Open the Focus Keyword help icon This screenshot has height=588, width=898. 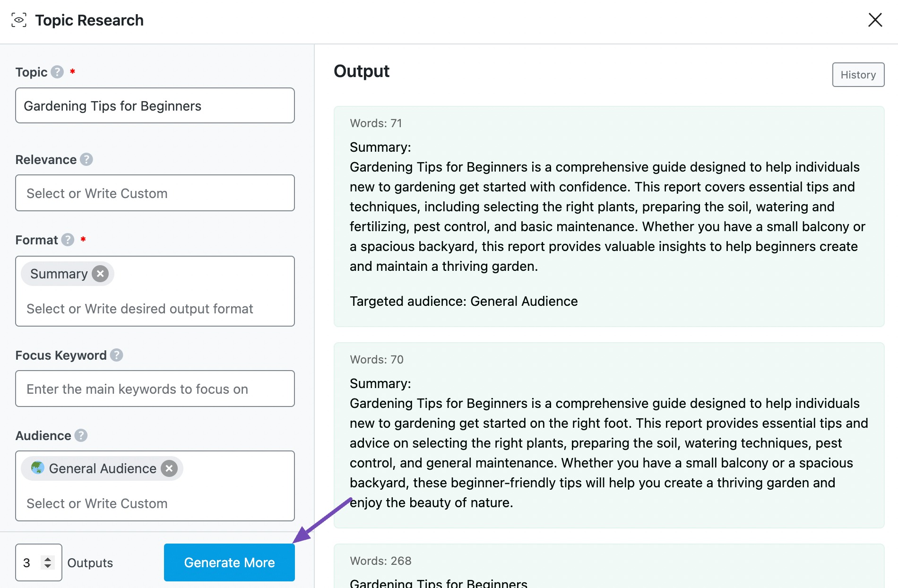click(x=117, y=355)
